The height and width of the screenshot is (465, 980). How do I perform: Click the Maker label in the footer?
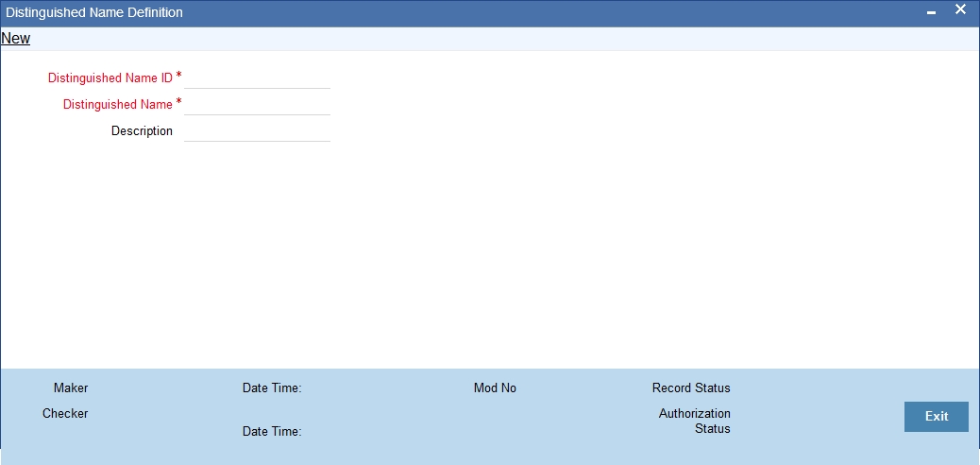(x=71, y=388)
